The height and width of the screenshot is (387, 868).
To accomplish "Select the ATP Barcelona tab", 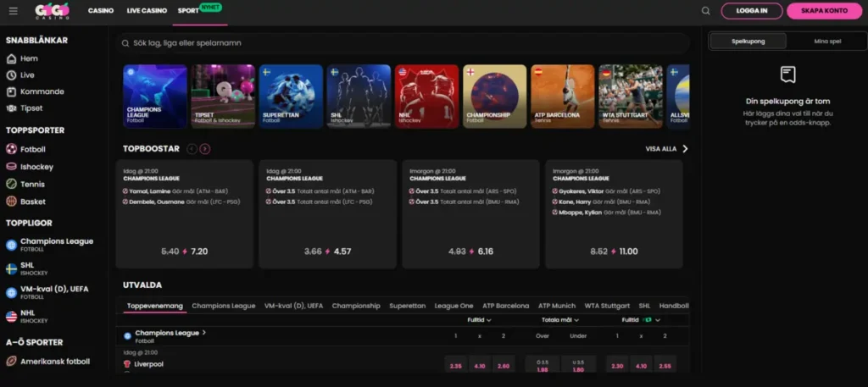I will (x=505, y=306).
